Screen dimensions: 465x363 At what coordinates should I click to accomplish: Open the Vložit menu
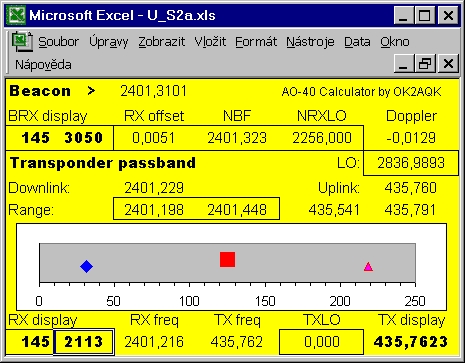[210, 42]
